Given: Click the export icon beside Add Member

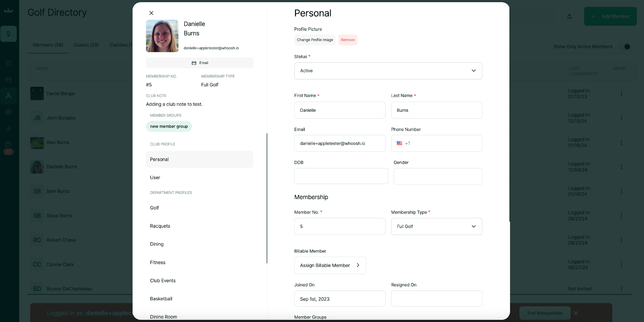Looking at the screenshot, I should pos(569,16).
